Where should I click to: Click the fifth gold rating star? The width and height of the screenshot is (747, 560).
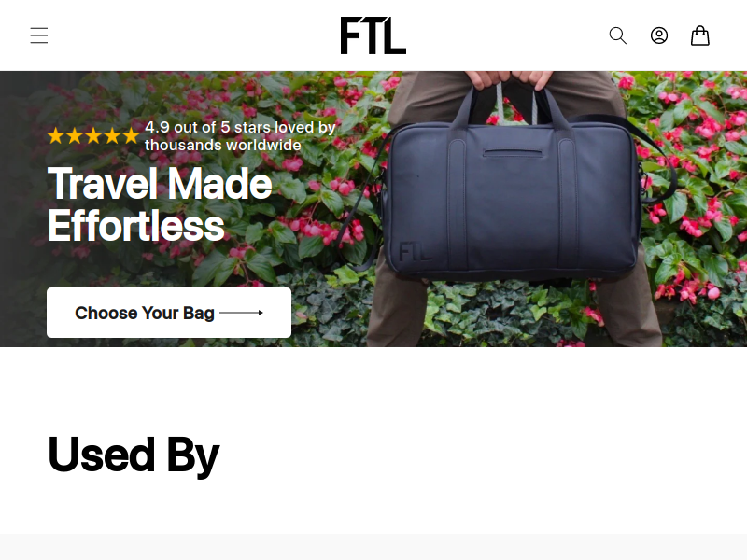131,136
